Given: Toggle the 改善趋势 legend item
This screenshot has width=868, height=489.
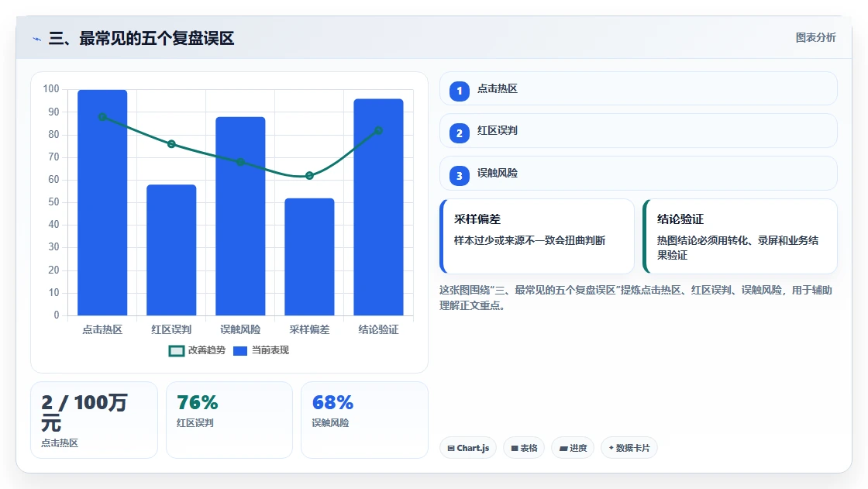Looking at the screenshot, I should [x=197, y=350].
